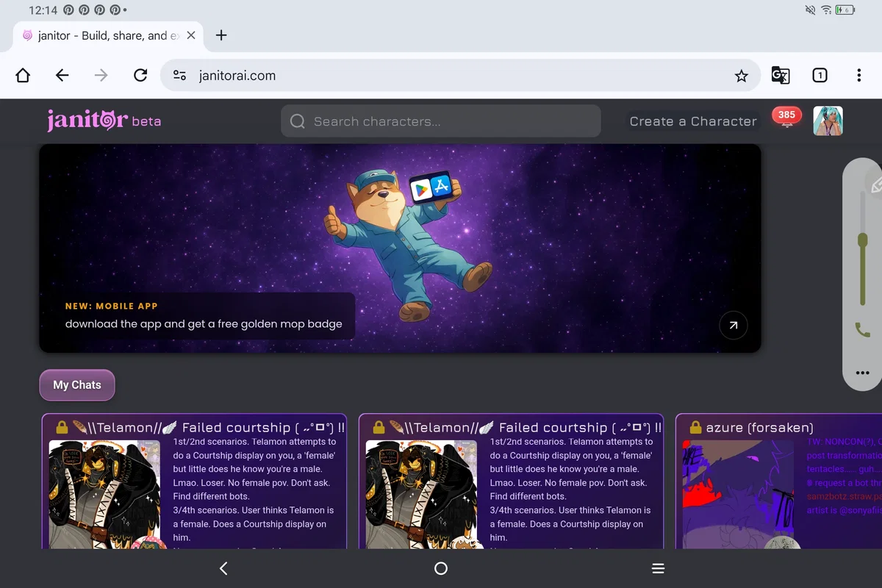Bookmark this page with the star

click(742, 76)
